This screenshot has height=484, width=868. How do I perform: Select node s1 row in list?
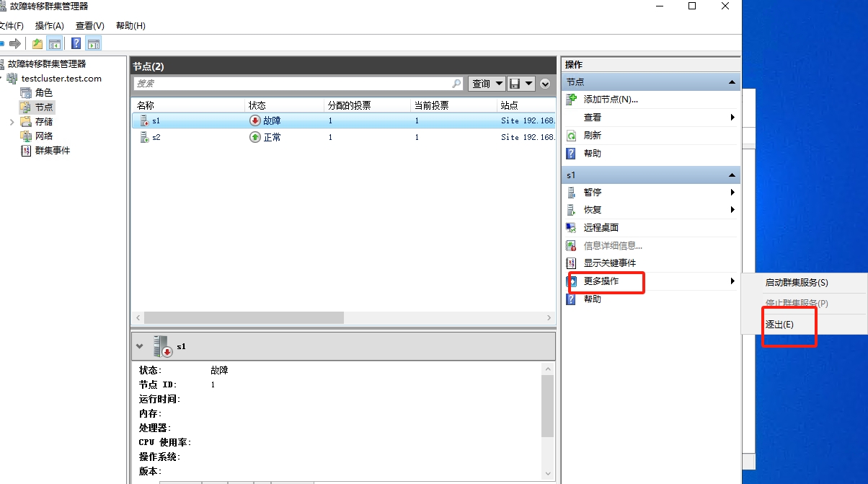pos(344,120)
